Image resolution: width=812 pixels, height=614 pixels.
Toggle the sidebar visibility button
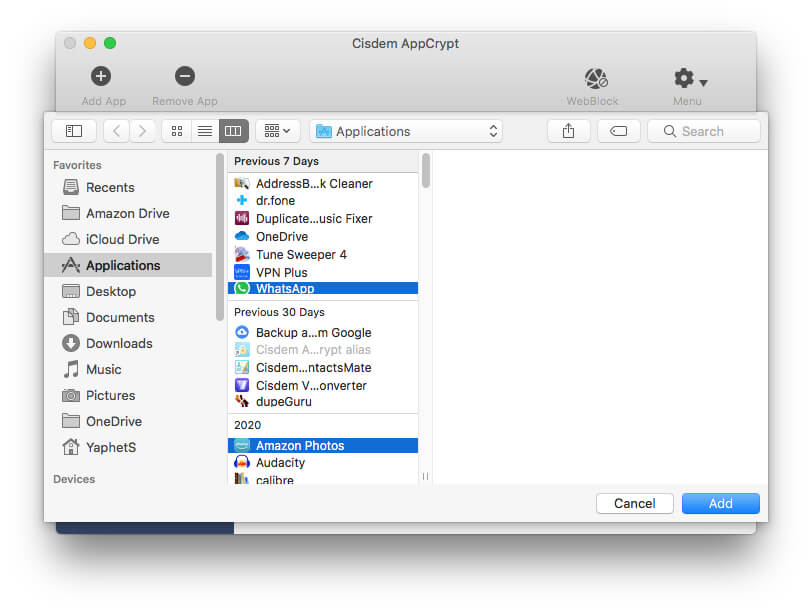pos(74,131)
